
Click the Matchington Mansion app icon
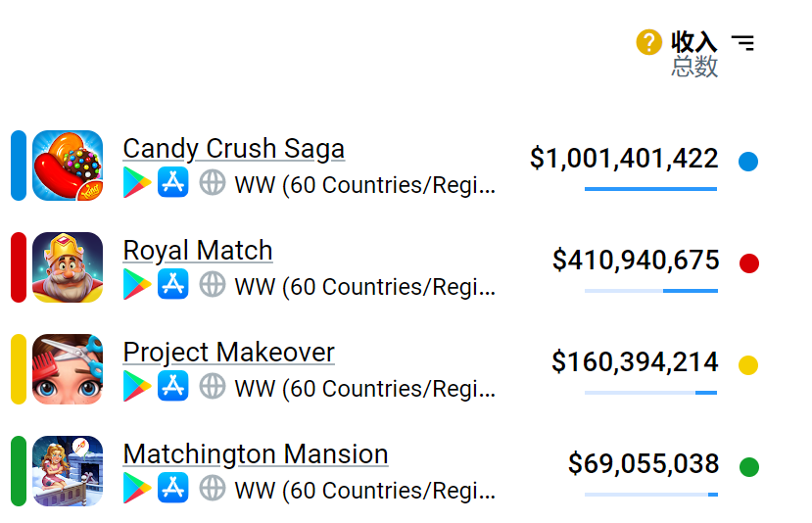click(x=68, y=471)
